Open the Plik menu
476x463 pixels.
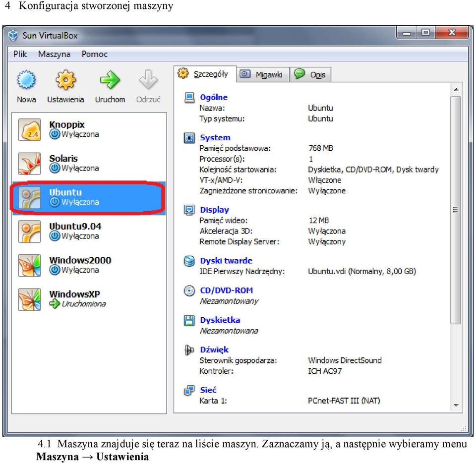tap(20, 54)
